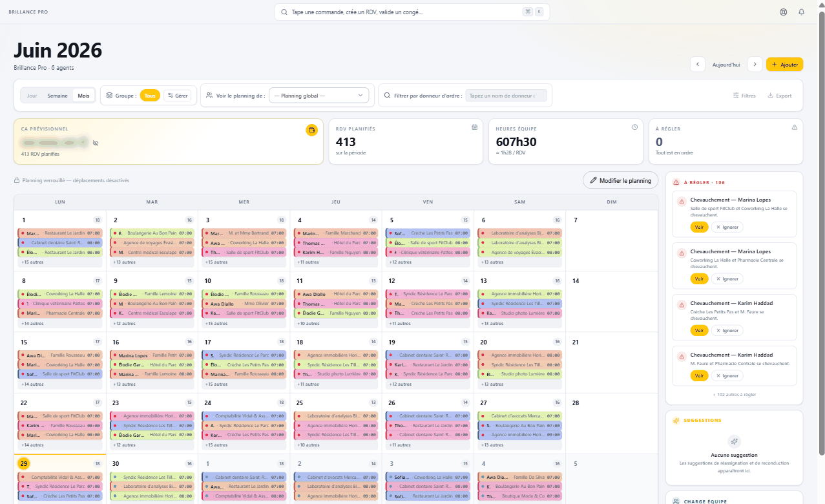Click the calendar icon in RDV planifiés card
825x504 pixels.
474,127
